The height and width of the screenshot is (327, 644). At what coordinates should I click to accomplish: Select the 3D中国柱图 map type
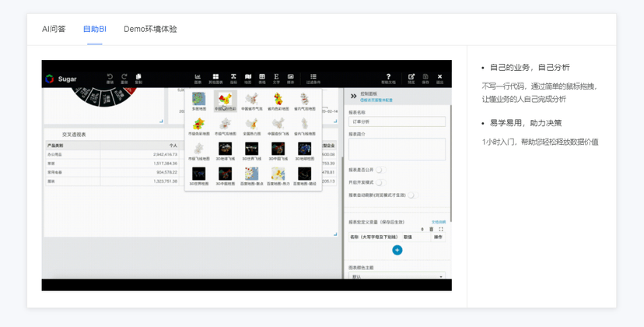point(225,176)
